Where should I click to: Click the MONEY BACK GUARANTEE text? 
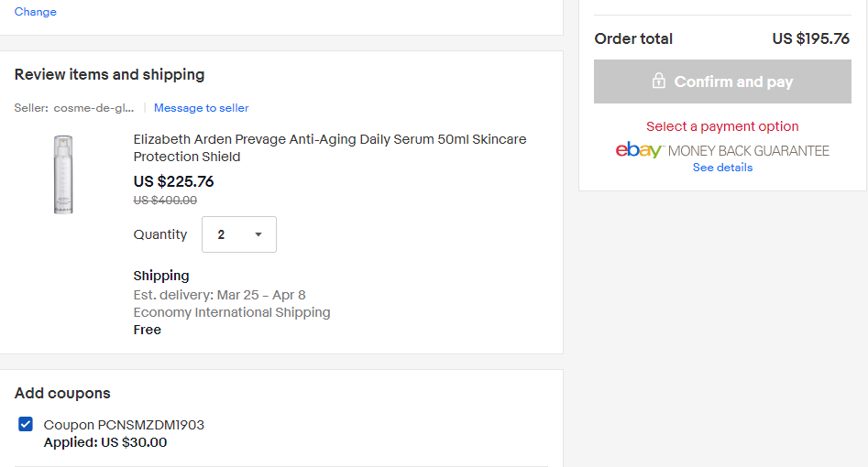click(749, 150)
